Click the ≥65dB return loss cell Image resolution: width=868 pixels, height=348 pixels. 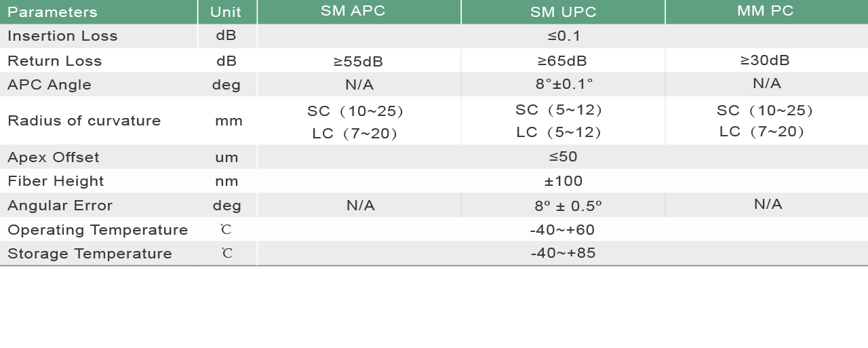pos(562,61)
